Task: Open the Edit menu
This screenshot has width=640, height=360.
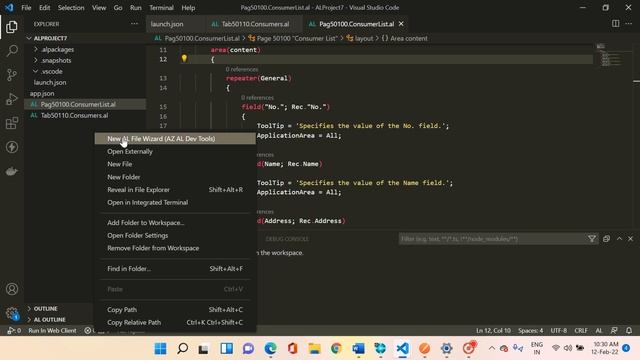Action: (44, 8)
